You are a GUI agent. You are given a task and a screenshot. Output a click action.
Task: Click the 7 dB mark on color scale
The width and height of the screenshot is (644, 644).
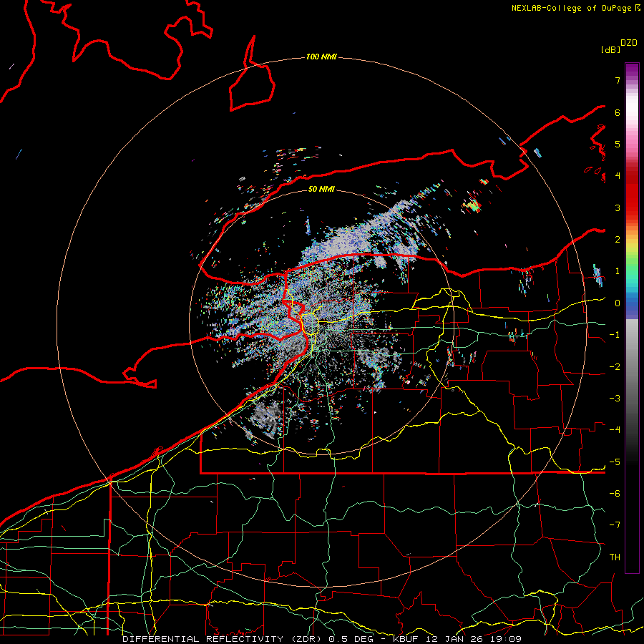coord(618,80)
